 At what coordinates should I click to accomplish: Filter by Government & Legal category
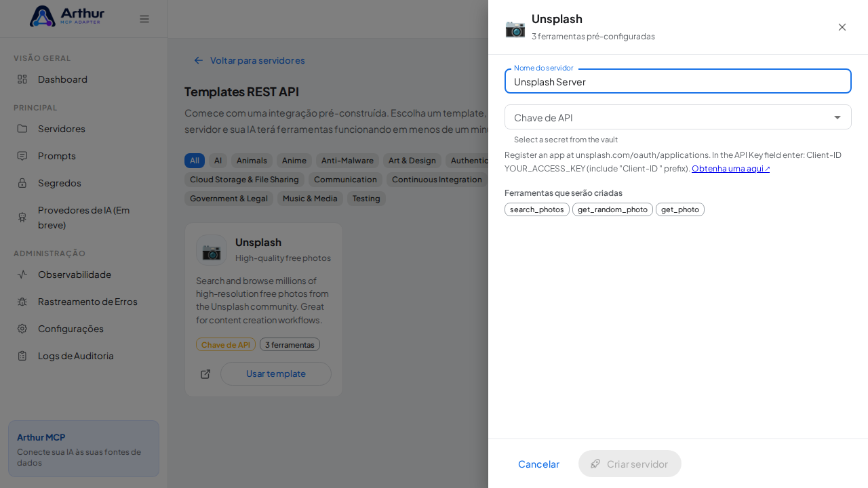click(x=229, y=199)
